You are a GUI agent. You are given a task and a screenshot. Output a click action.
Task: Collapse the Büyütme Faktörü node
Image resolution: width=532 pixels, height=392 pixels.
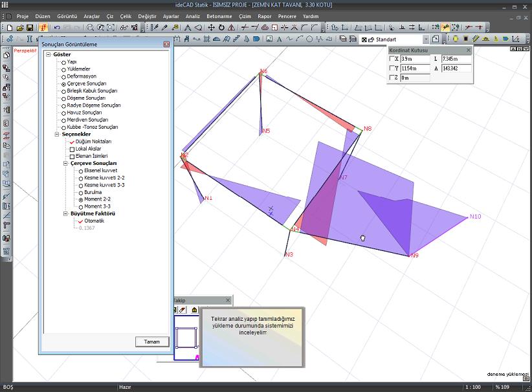[x=65, y=214]
